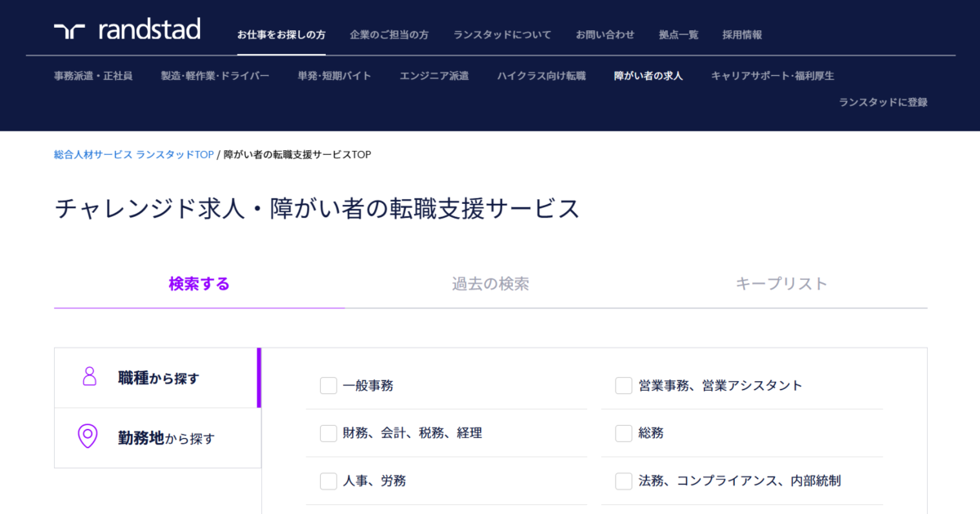Check the 営業事務、営業アシスタント checkbox
Screen dimensions: 980x514
point(623,386)
